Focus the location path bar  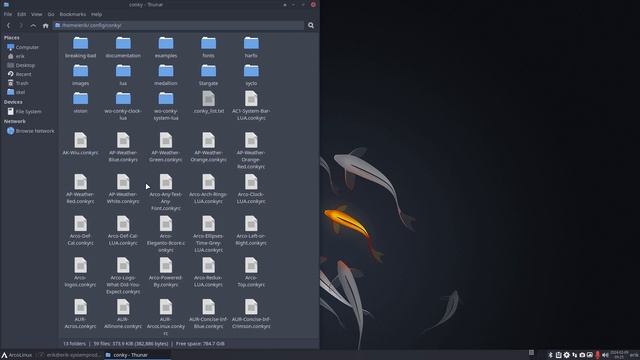(x=178, y=25)
